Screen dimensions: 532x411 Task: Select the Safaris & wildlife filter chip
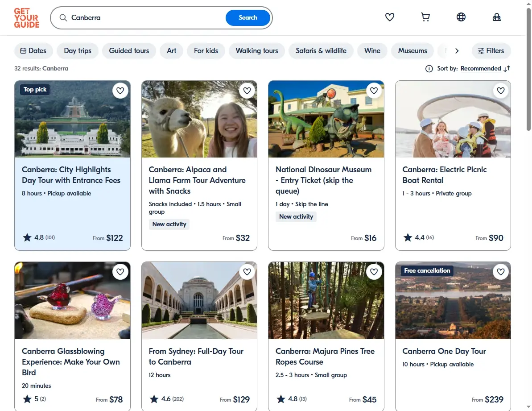pos(321,50)
